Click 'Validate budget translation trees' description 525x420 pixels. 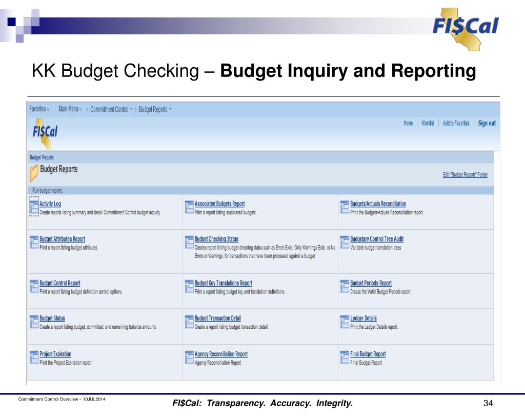[376, 248]
